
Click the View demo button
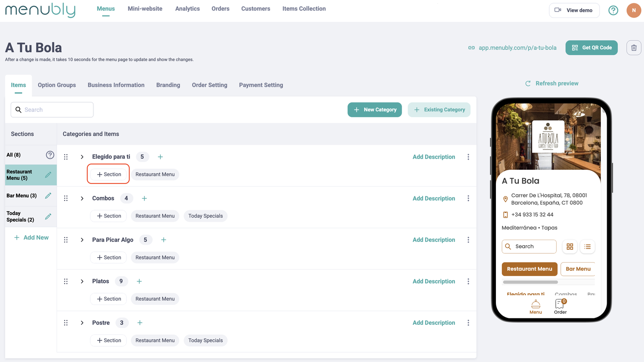[x=574, y=10]
